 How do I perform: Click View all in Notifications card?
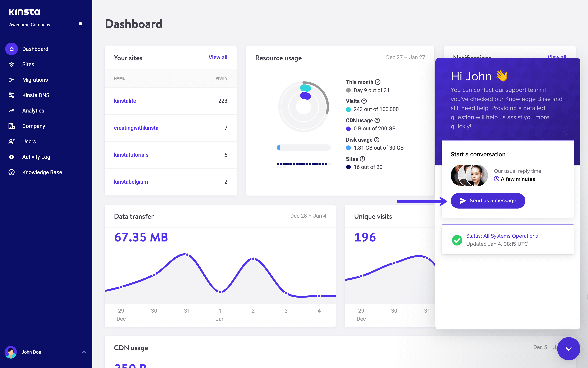pyautogui.click(x=557, y=57)
